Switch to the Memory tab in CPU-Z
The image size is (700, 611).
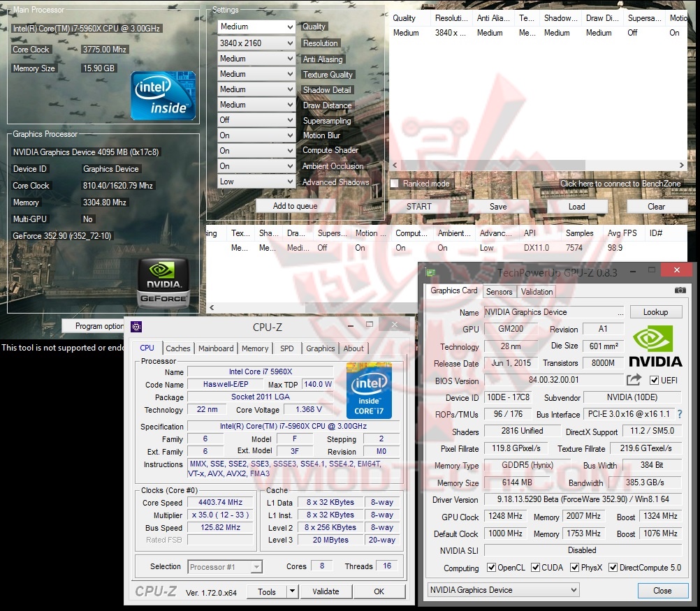[x=255, y=348]
